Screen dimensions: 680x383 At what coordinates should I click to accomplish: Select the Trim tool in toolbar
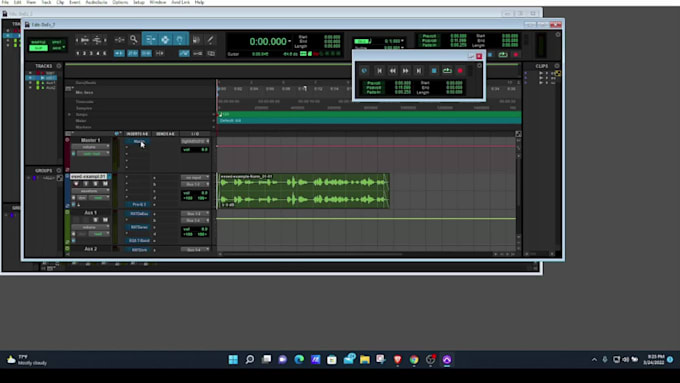pyautogui.click(x=150, y=39)
